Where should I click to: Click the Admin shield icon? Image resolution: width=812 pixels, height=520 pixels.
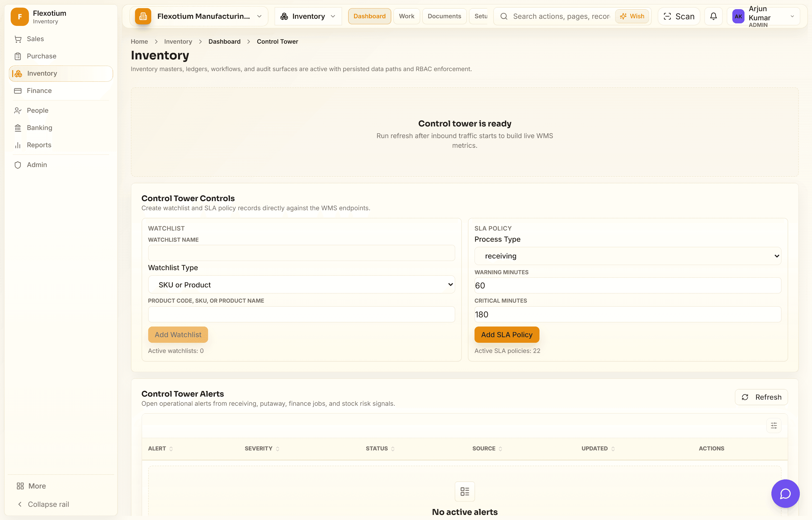point(18,165)
